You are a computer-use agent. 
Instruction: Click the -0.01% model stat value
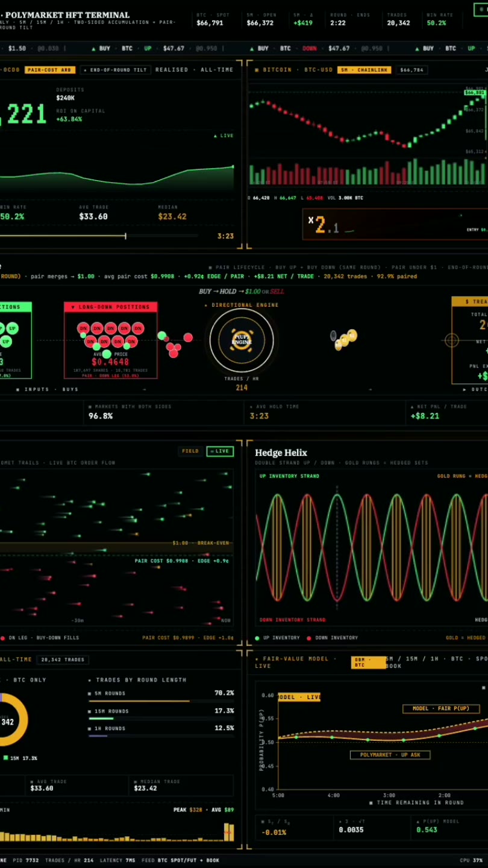(274, 832)
